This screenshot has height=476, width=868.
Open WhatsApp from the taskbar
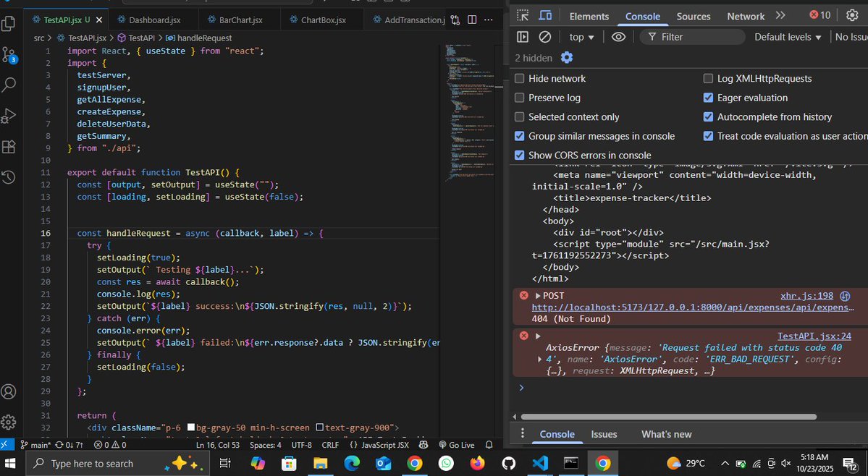[446, 463]
